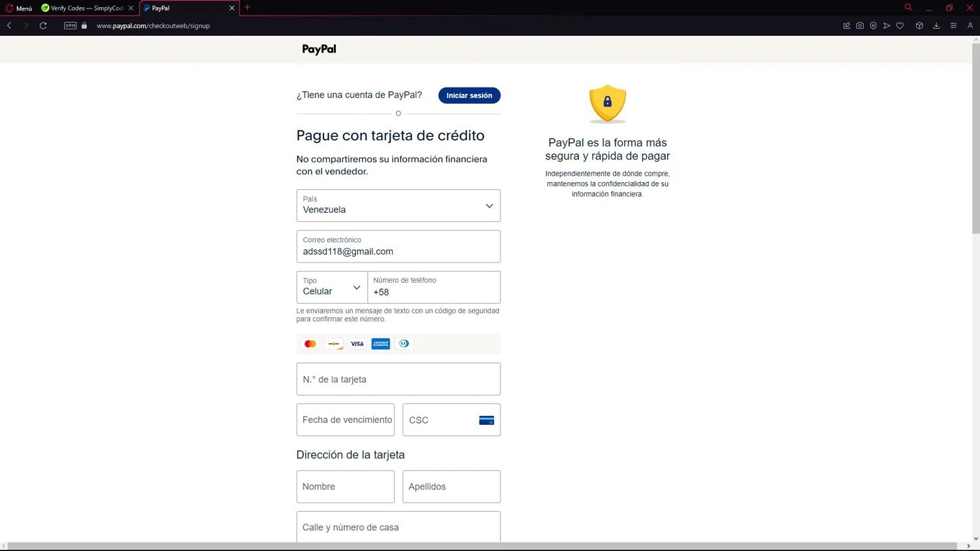
Task: Open the profile account icon
Action: coord(970,25)
